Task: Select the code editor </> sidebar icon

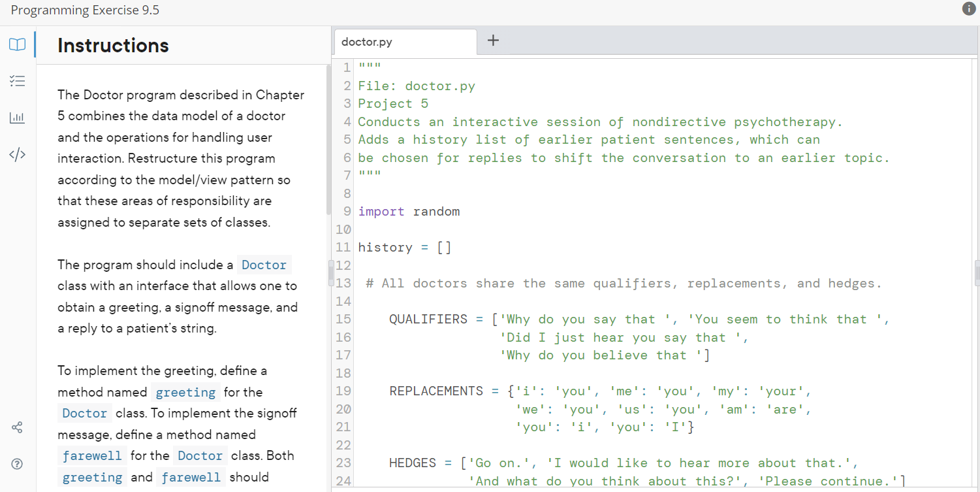Action: click(17, 154)
